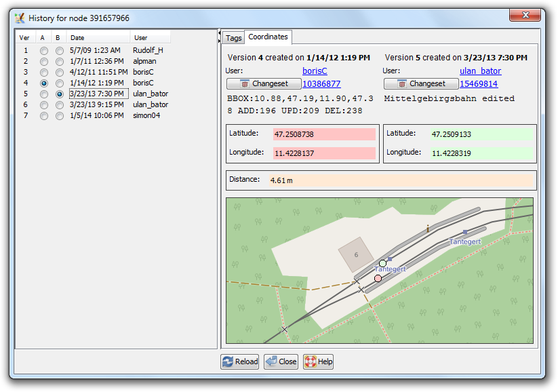Open Help for history dialog

click(318, 361)
